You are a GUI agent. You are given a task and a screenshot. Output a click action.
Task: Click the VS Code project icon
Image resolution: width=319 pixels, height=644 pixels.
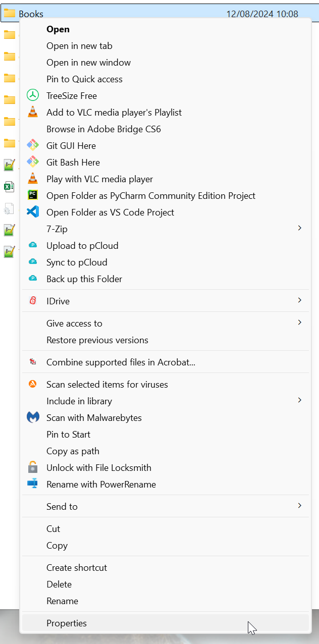pos(33,212)
